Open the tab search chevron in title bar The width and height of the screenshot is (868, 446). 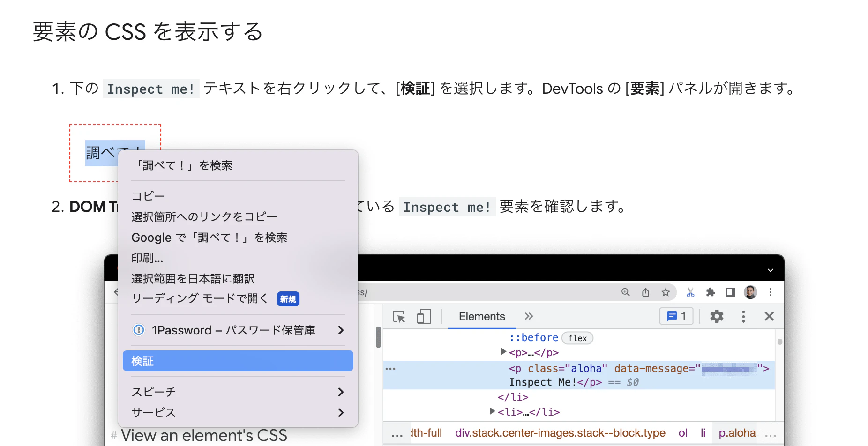point(771,270)
